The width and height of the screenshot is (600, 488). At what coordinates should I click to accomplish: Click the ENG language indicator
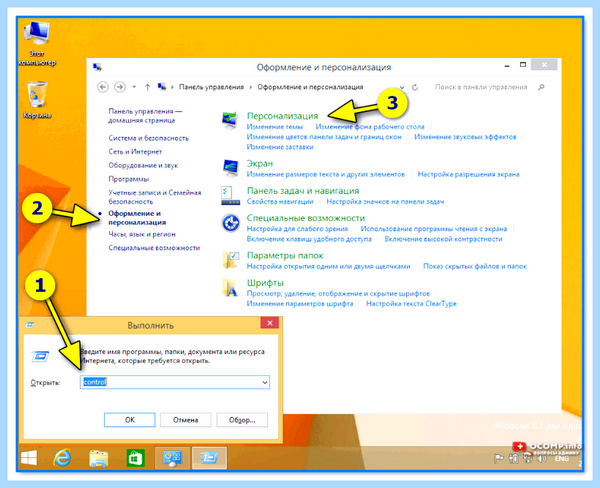coord(562,459)
